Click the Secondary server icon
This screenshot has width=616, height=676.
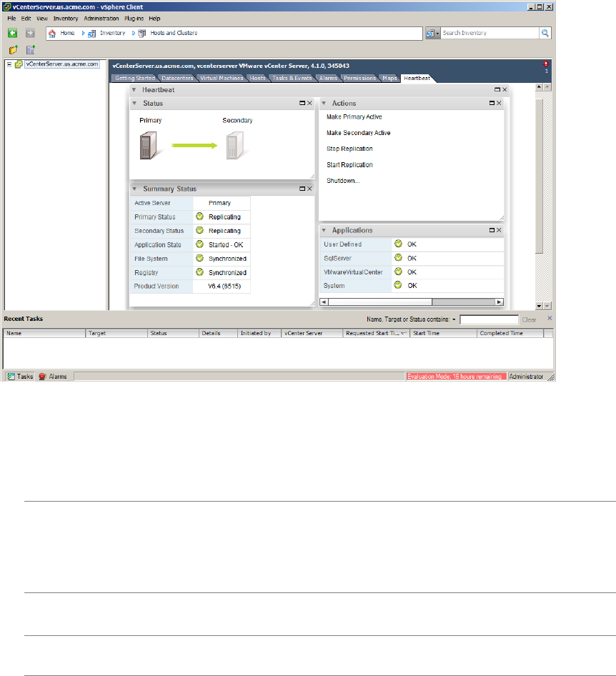(235, 146)
